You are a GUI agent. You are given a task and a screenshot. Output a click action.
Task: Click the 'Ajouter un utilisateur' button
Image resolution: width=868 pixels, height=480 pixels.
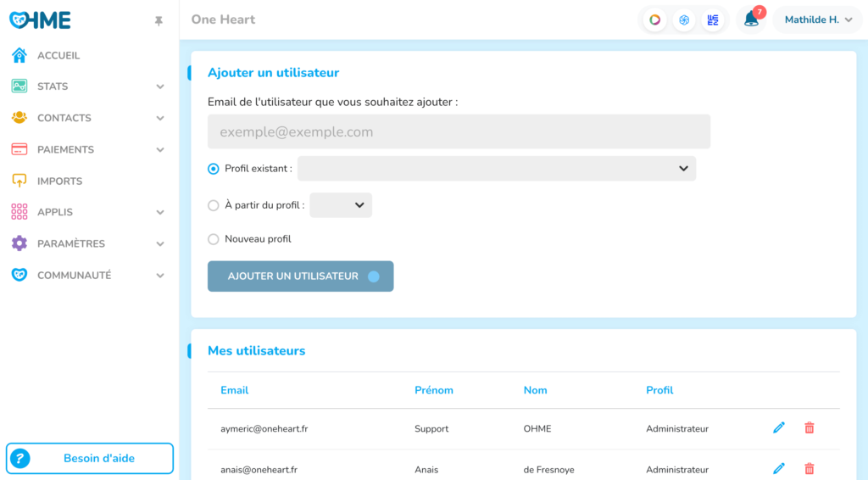pos(300,276)
